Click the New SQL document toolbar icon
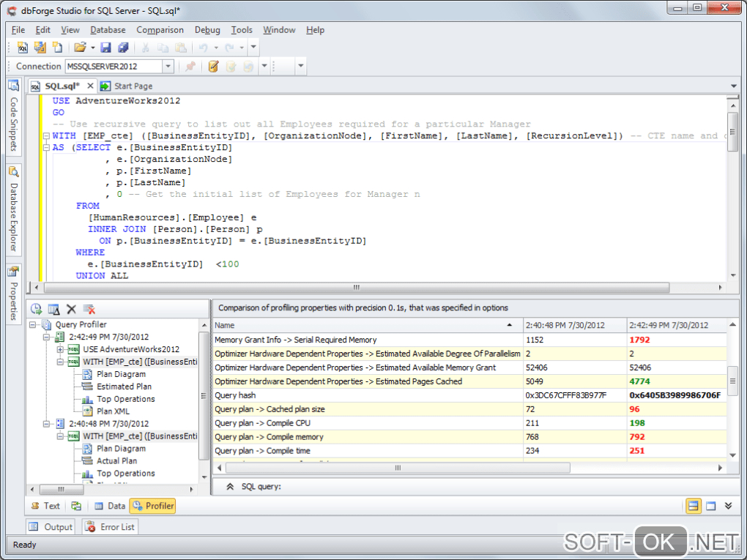The height and width of the screenshot is (560, 747). point(23,48)
